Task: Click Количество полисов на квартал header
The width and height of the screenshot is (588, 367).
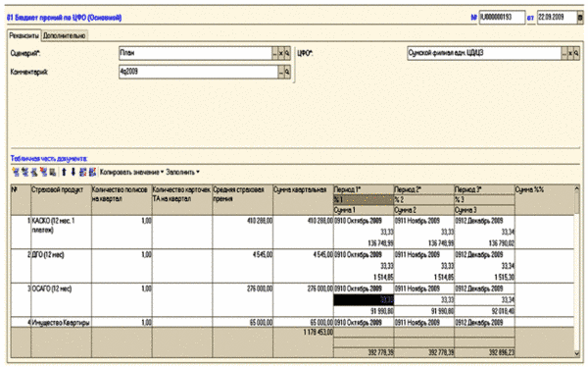Action: coord(122,200)
